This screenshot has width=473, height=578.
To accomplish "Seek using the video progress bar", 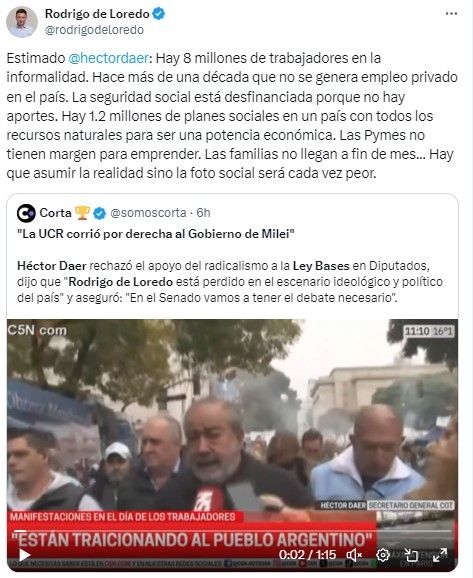I will click(x=233, y=531).
